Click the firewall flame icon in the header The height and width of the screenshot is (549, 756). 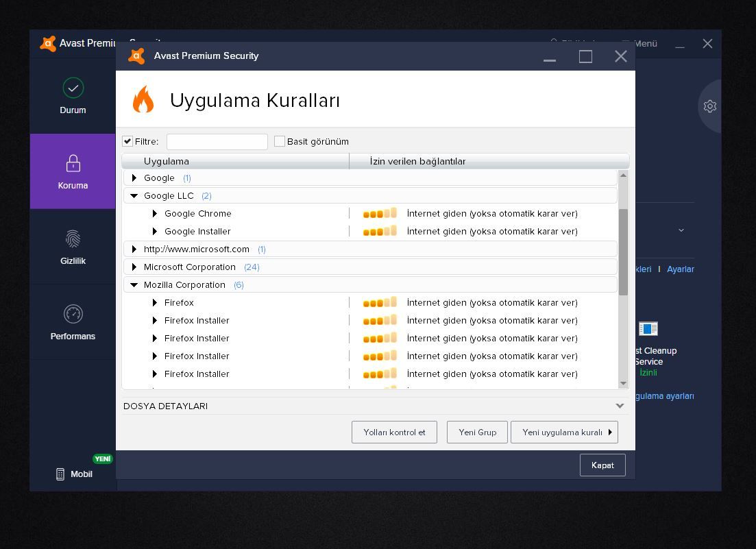click(143, 99)
